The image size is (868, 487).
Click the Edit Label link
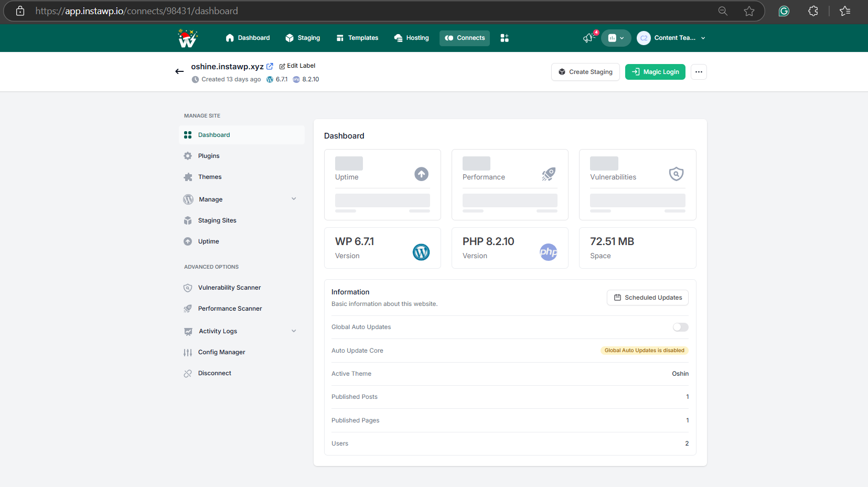coord(297,66)
